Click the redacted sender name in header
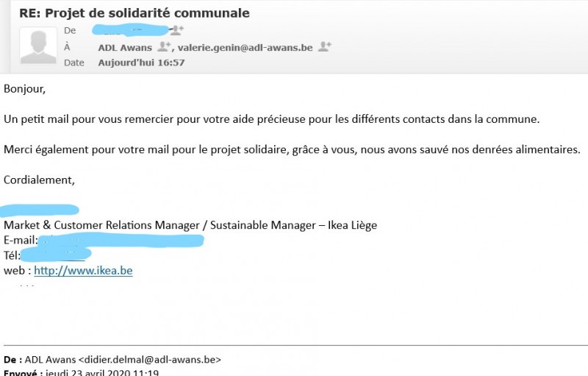 130,30
